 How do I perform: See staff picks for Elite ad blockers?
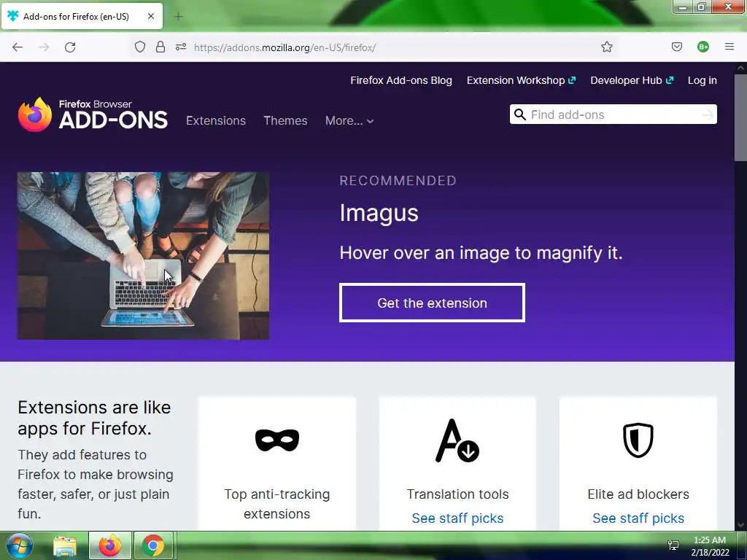tap(638, 518)
